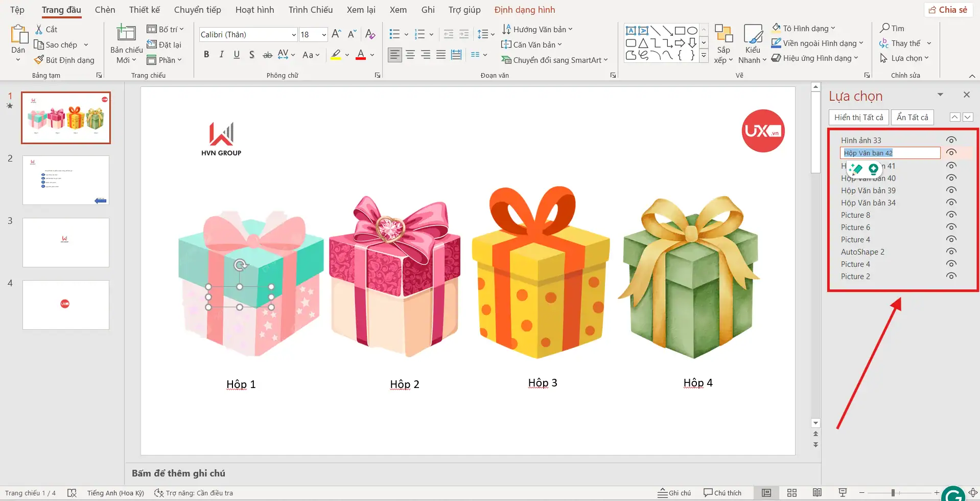980x501 pixels.
Task: Start slideshow from the status bar icon
Action: [843, 493]
